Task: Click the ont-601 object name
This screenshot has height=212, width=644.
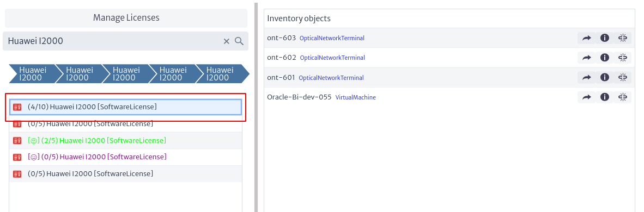Action: click(x=281, y=77)
